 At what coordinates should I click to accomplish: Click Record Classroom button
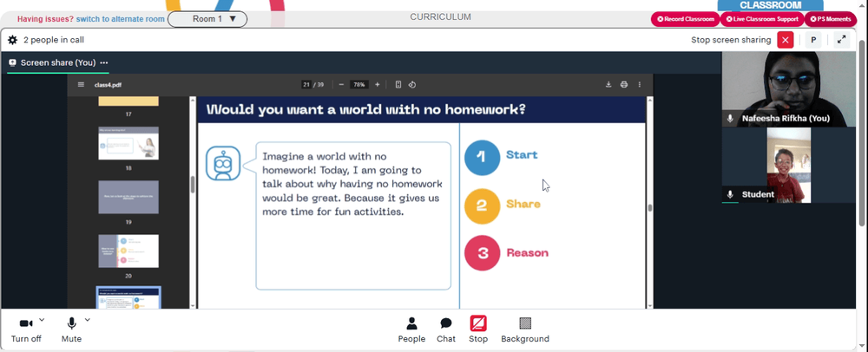click(686, 19)
